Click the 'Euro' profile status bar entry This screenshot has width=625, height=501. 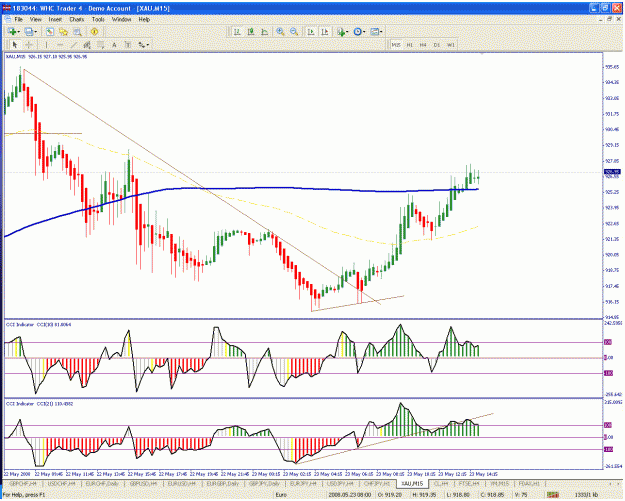(x=281, y=495)
